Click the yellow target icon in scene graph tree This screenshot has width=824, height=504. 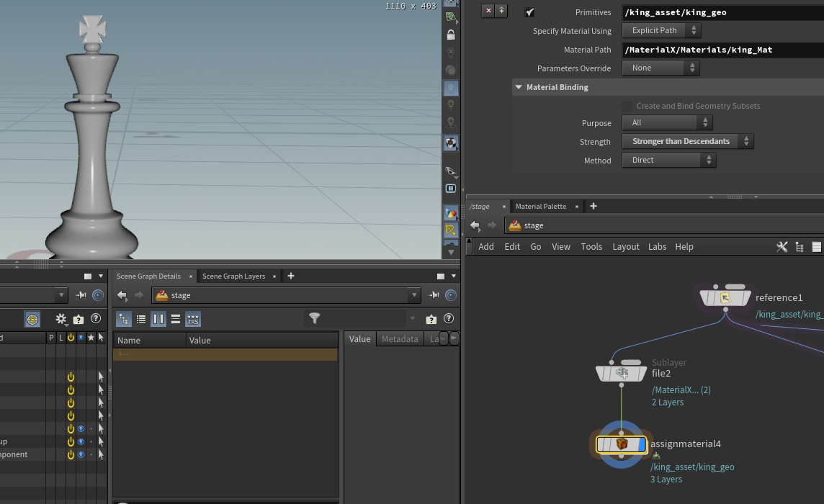pyautogui.click(x=32, y=319)
